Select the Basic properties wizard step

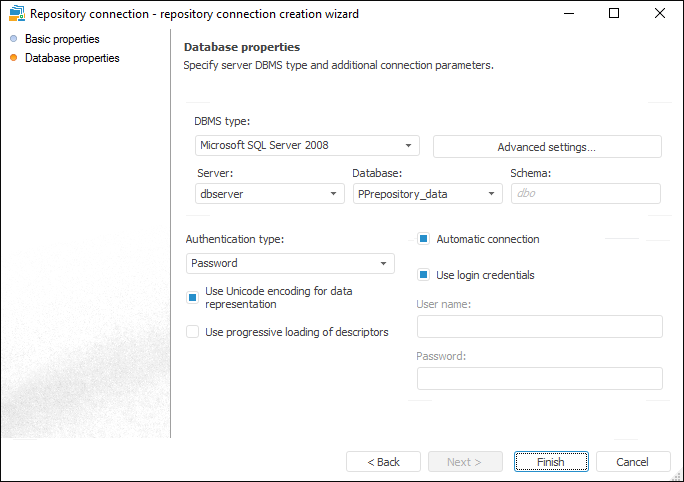[62, 39]
